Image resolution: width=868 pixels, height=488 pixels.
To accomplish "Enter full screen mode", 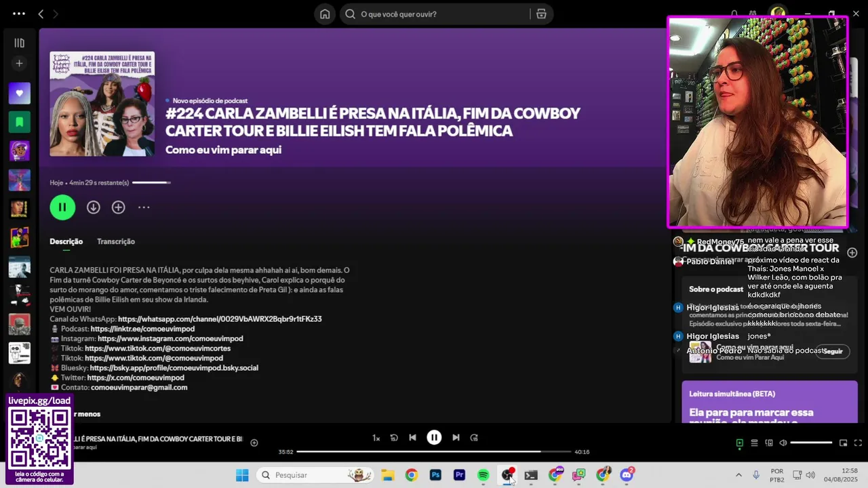I will [858, 443].
